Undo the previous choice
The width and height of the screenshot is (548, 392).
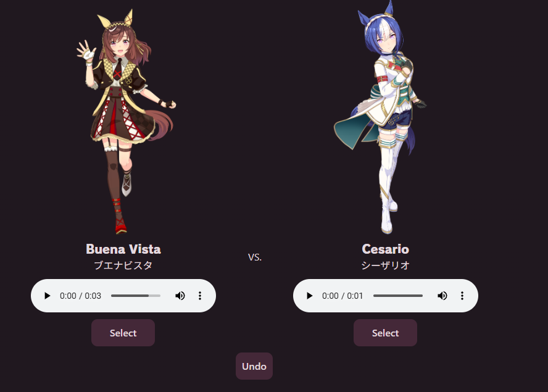click(x=254, y=366)
